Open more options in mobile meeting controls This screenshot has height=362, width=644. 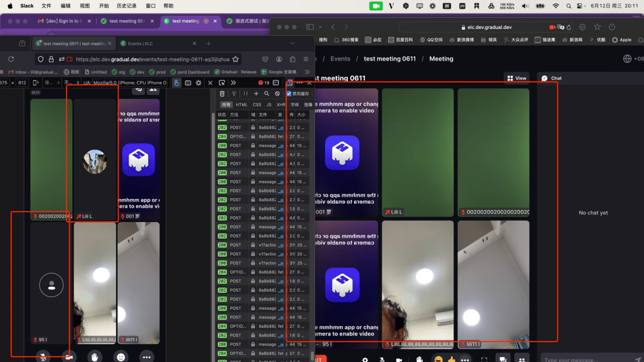tap(147, 357)
